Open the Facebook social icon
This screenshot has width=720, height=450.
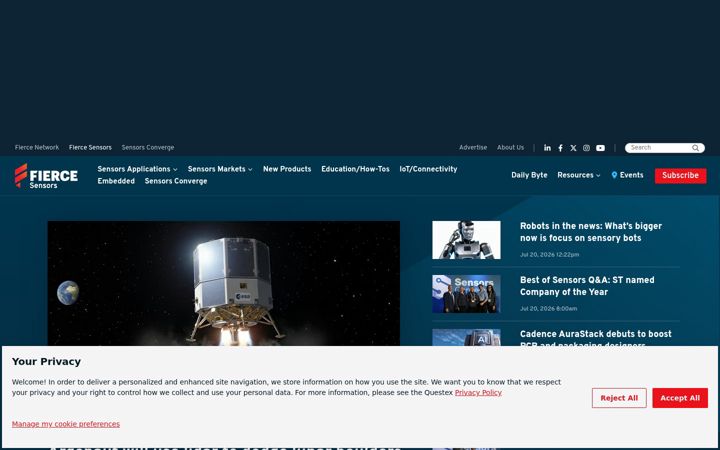pyautogui.click(x=560, y=148)
